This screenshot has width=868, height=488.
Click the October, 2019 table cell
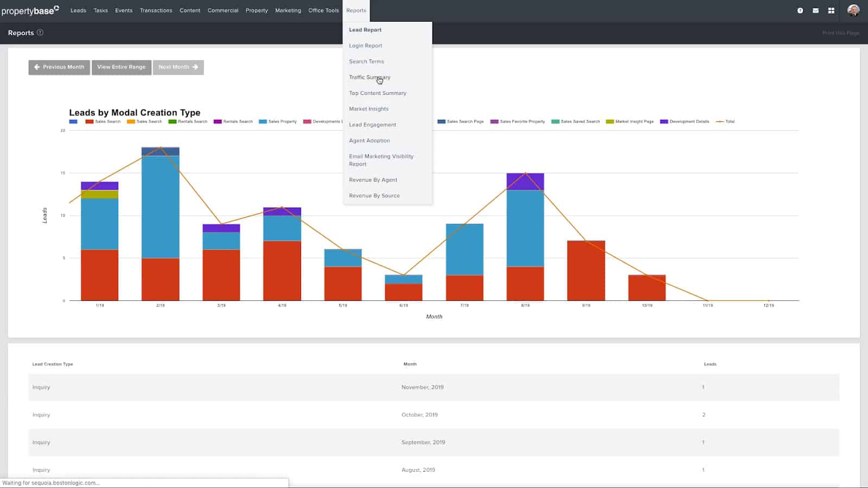419,415
